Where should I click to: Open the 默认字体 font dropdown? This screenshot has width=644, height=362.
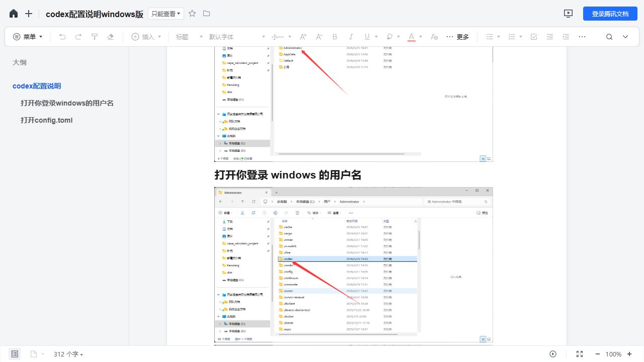237,37
